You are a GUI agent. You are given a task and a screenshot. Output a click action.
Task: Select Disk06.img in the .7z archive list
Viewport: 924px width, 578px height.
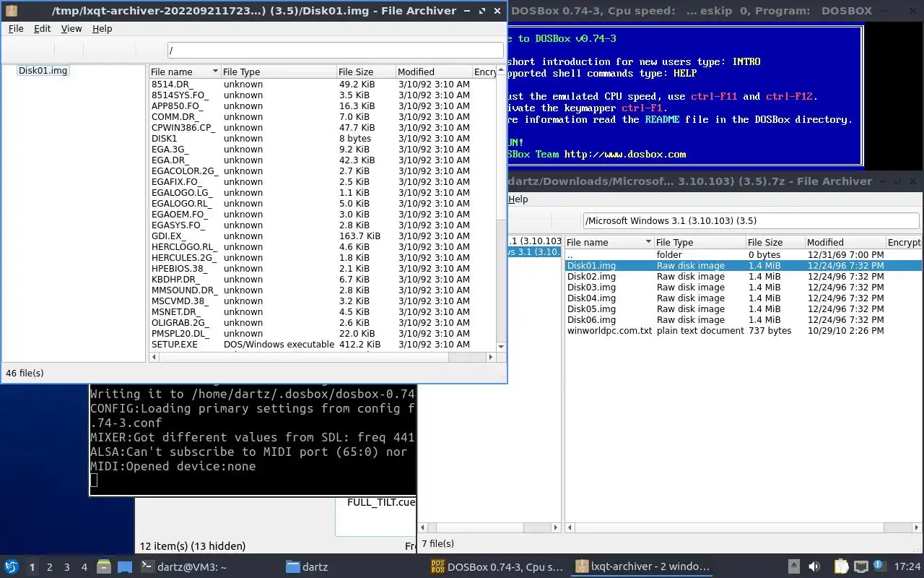click(x=743, y=320)
